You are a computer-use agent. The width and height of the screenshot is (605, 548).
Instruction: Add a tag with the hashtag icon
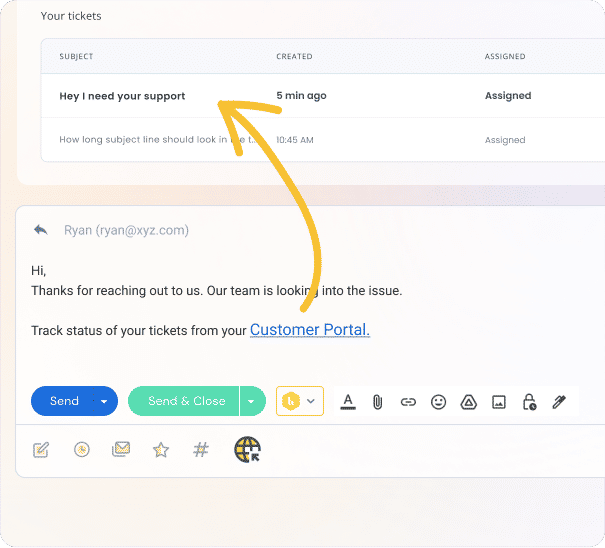(x=201, y=449)
